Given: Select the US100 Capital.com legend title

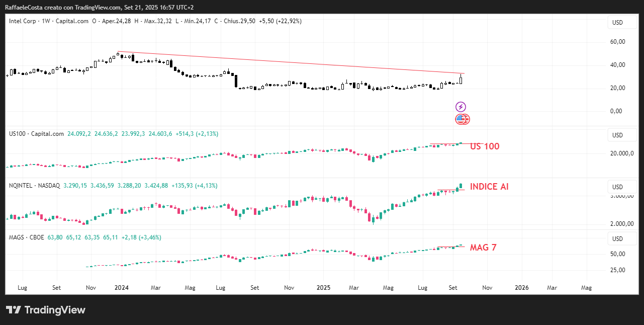Looking at the screenshot, I should pos(36,134).
